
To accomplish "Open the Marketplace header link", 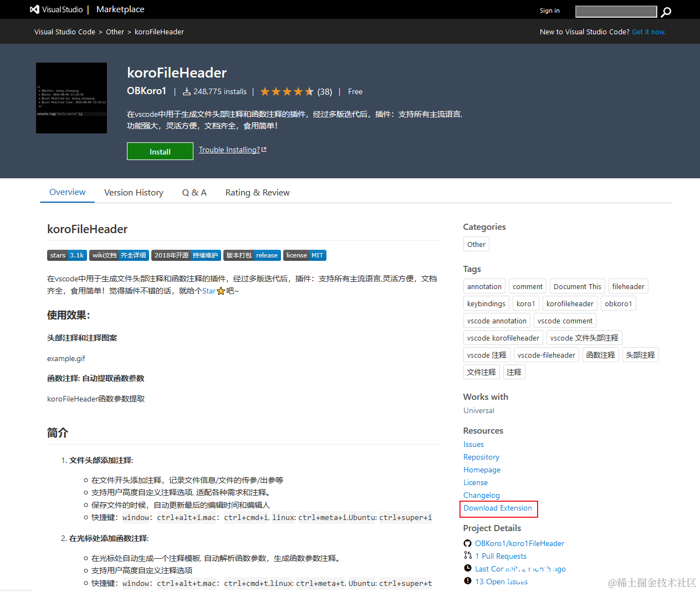I will click(x=120, y=9).
